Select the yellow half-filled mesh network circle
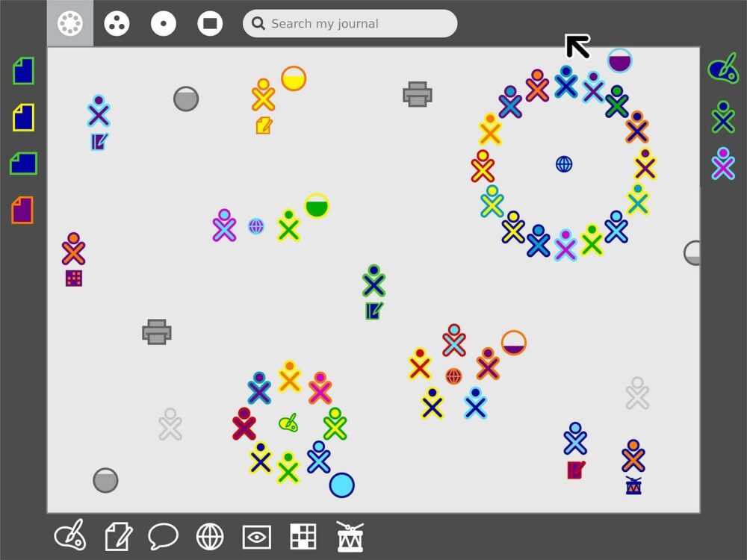Screen dimensions: 747x560 pyautogui.click(x=294, y=78)
